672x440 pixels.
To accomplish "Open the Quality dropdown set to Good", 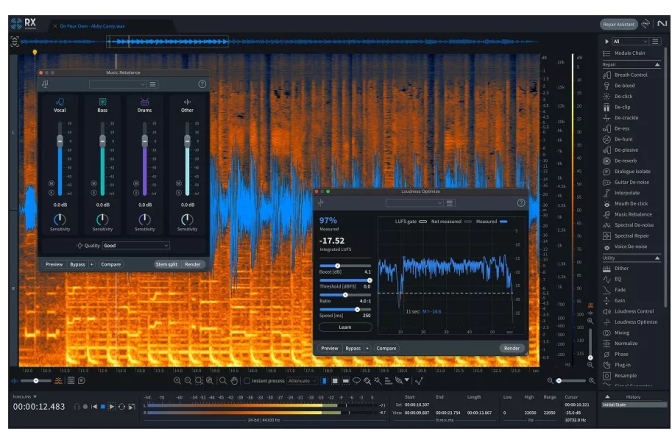I will tap(136, 245).
